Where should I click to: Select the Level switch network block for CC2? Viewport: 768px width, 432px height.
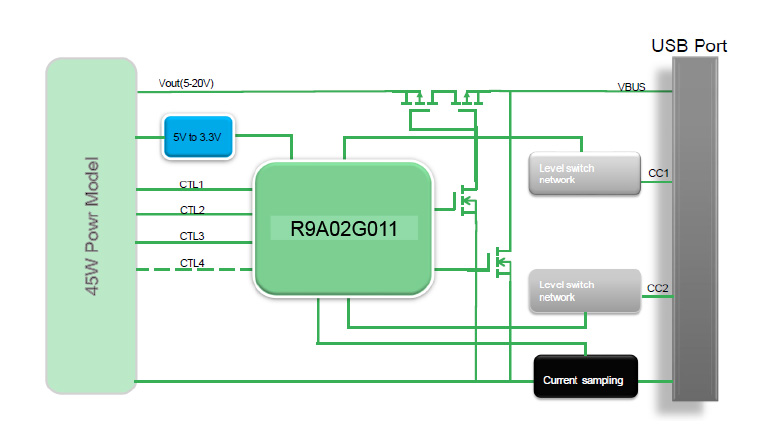click(582, 291)
